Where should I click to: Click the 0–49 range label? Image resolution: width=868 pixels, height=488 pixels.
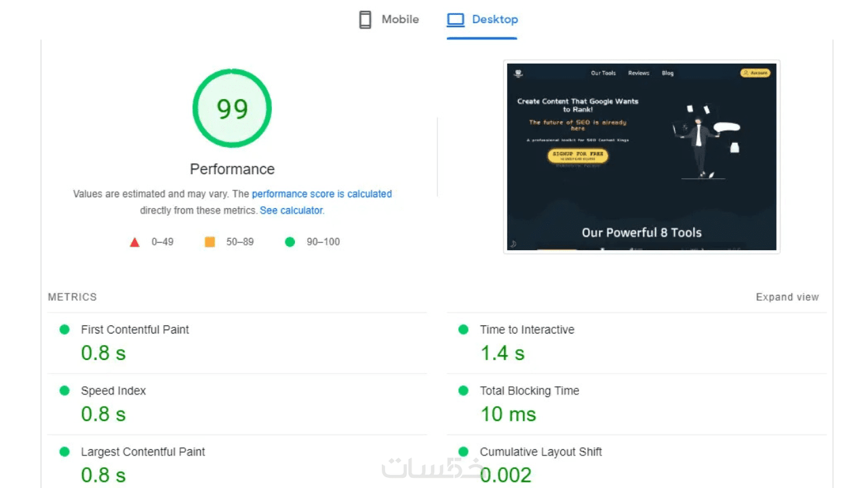pos(163,242)
